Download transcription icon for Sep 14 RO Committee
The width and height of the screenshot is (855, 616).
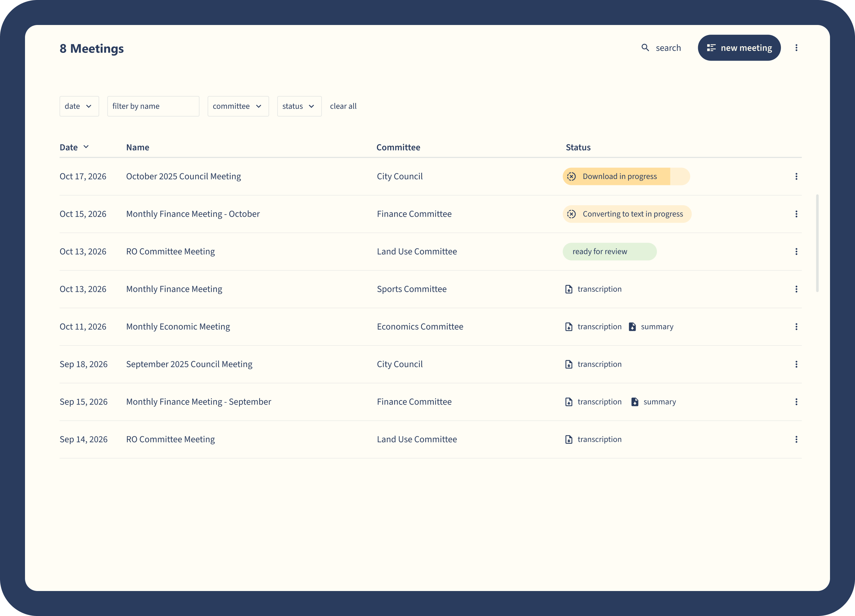[568, 439]
